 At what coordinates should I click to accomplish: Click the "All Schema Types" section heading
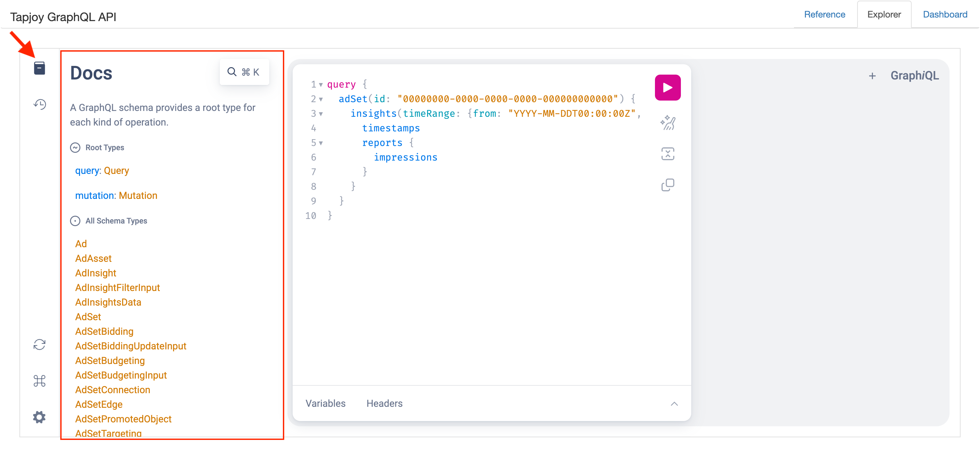[x=116, y=221]
